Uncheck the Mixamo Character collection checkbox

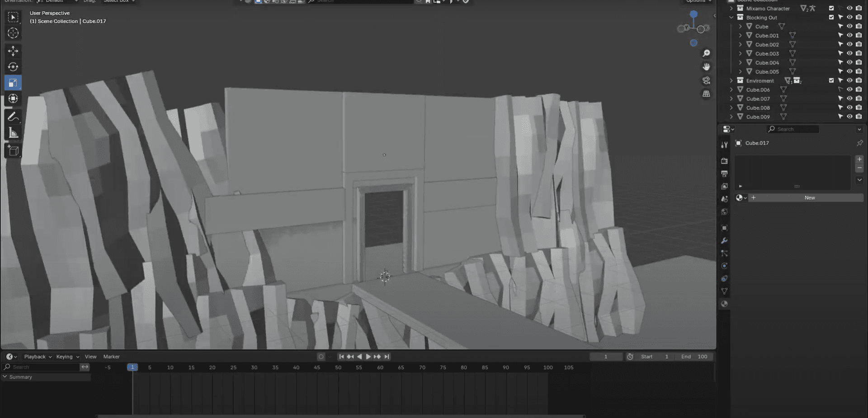click(x=831, y=8)
